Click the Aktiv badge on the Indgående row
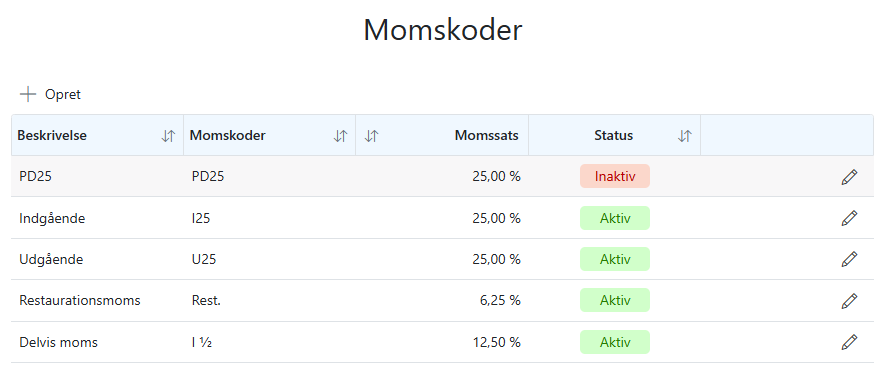Image resolution: width=891 pixels, height=384 pixels. click(615, 218)
